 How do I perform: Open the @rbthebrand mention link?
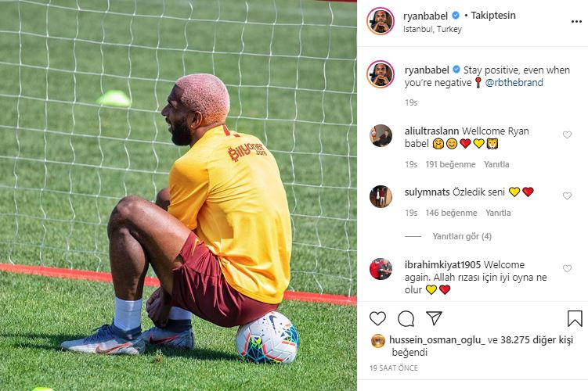(514, 82)
